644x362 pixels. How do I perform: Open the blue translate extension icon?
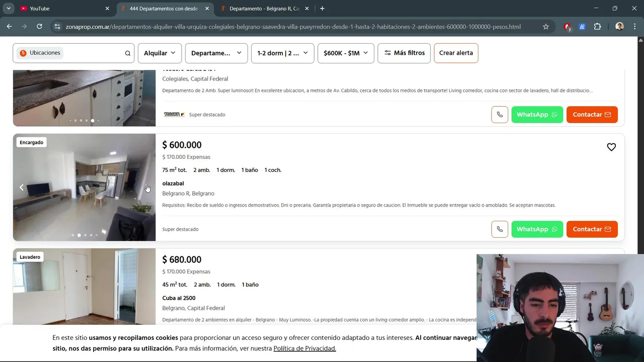582,27
